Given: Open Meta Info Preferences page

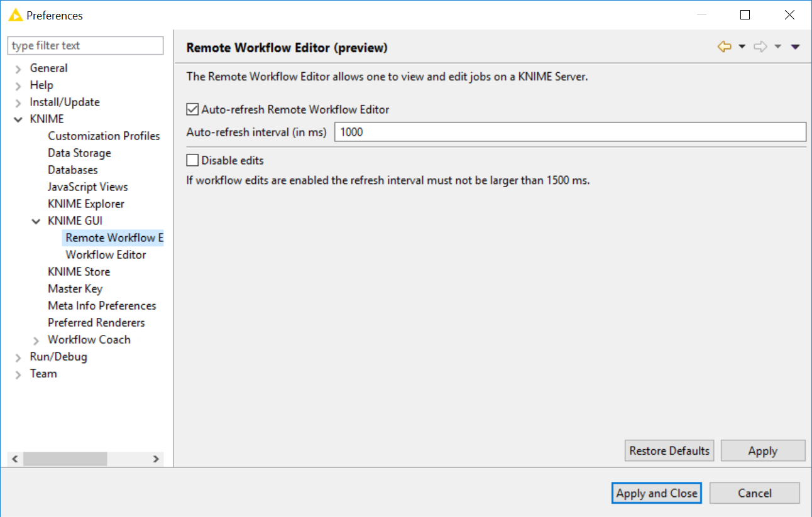Looking at the screenshot, I should click(x=102, y=305).
